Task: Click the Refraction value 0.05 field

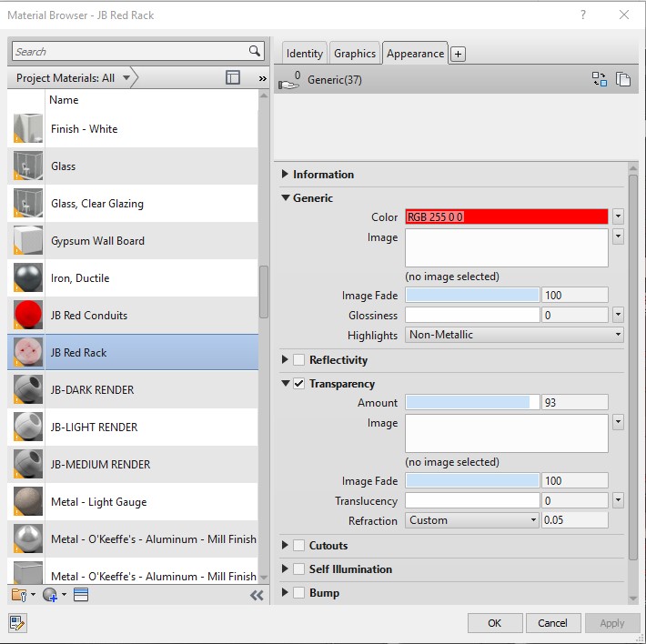Action: pyautogui.click(x=575, y=520)
